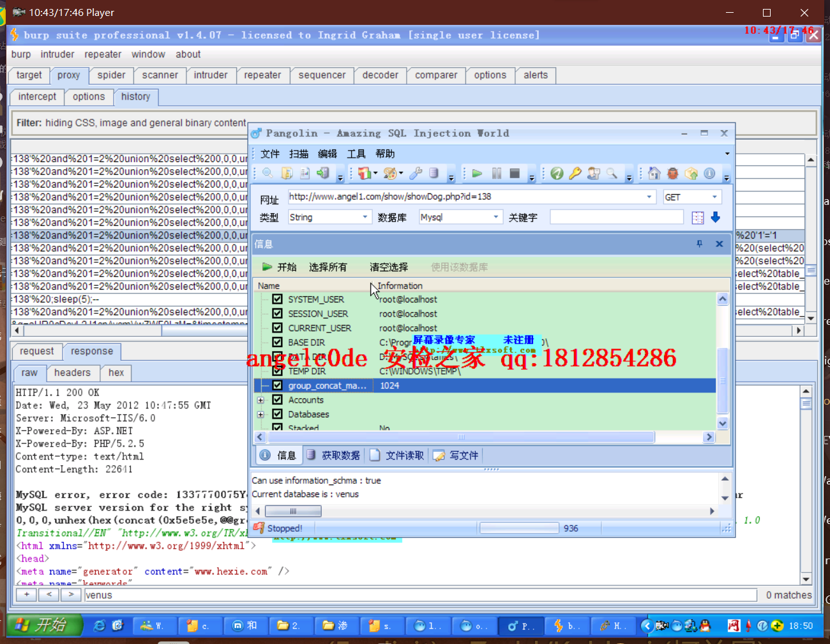This screenshot has height=644, width=830.
Task: Click the 清空选择 button
Action: pos(389,267)
